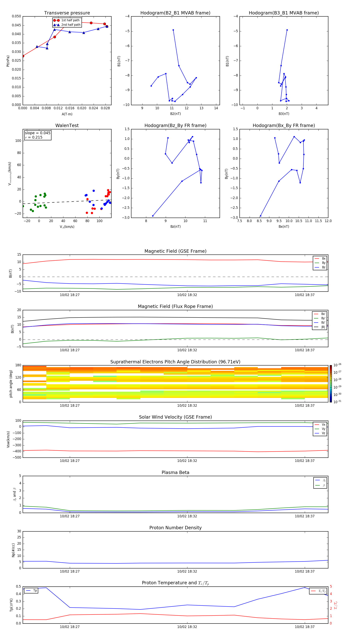Click the Suprathermal Electrons Pitch Angle title
The height and width of the screenshot is (644, 351).
click(x=175, y=362)
